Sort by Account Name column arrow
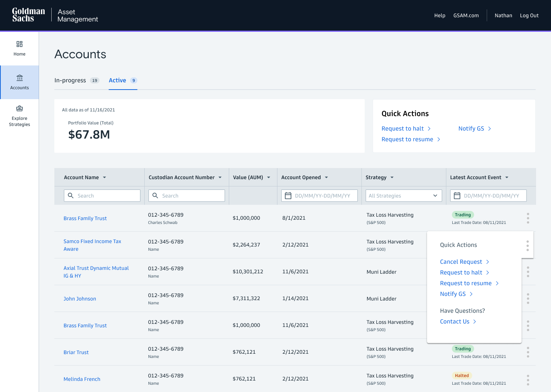 point(104,178)
